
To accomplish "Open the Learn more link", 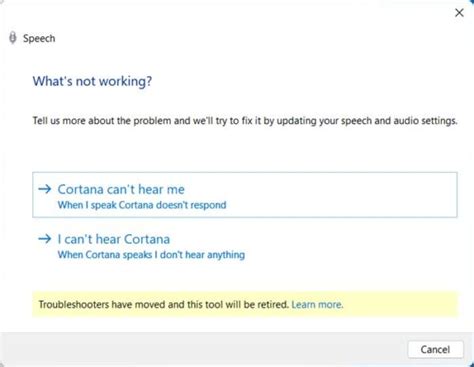I will [317, 305].
